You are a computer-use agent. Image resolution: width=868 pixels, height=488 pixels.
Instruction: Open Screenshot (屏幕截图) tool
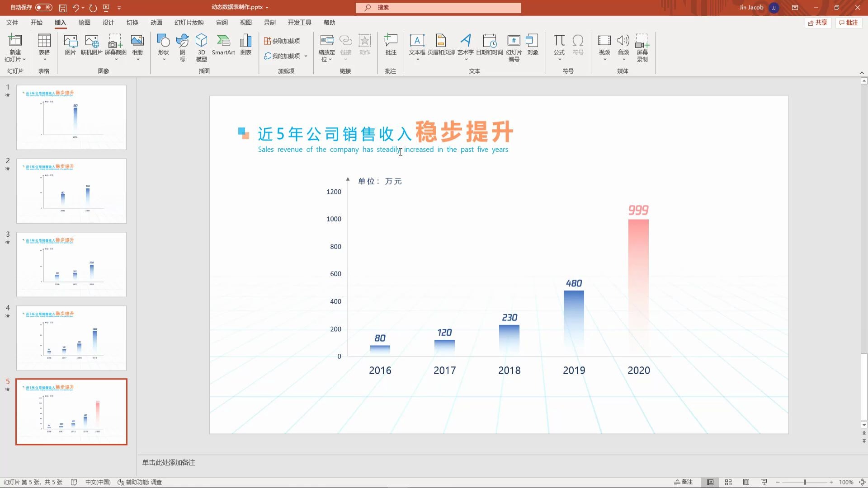(116, 48)
